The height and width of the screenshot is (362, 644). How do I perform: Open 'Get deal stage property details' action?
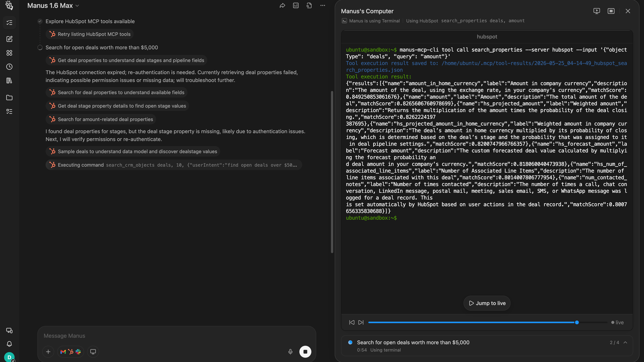(117, 106)
